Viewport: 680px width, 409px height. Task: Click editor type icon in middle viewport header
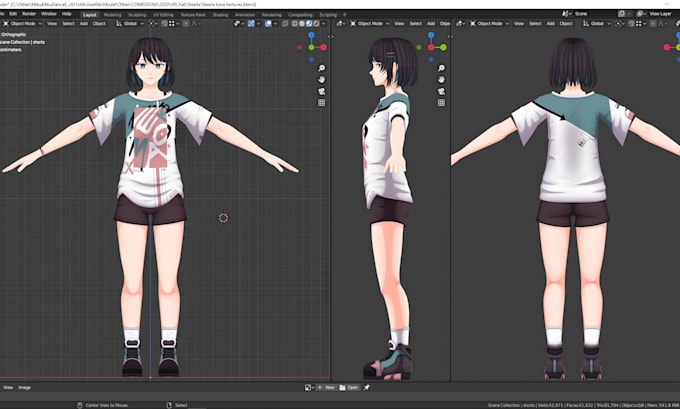340,23
